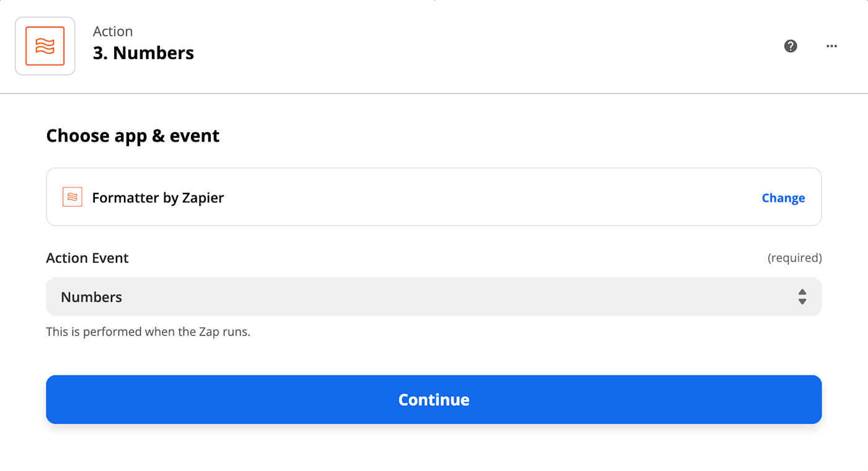Click the word 'Numbers' inside the dropdown field
The height and width of the screenshot is (471, 868).
[x=91, y=297]
